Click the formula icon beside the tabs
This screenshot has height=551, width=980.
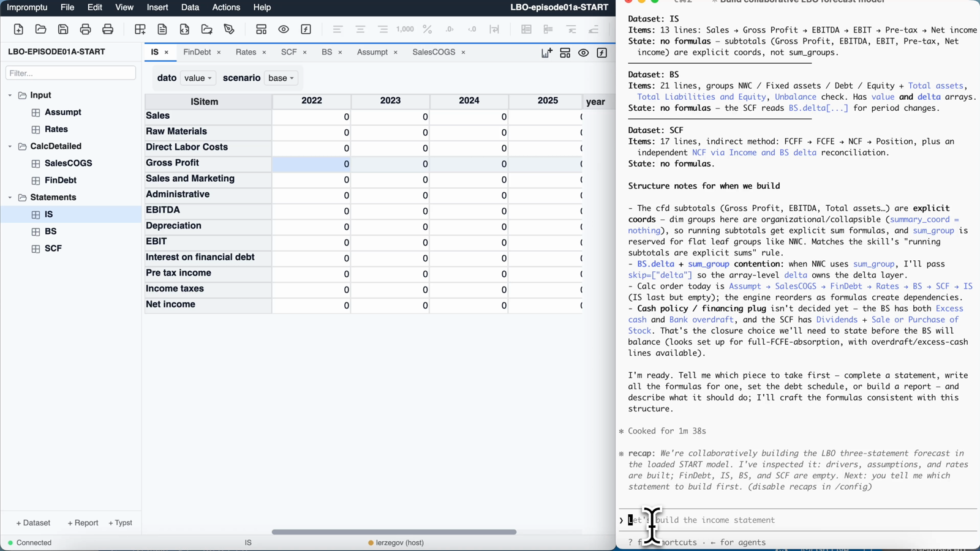[x=602, y=53]
